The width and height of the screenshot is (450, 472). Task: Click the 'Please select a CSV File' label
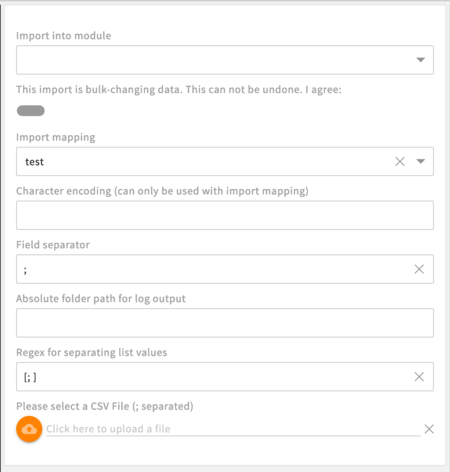point(105,406)
